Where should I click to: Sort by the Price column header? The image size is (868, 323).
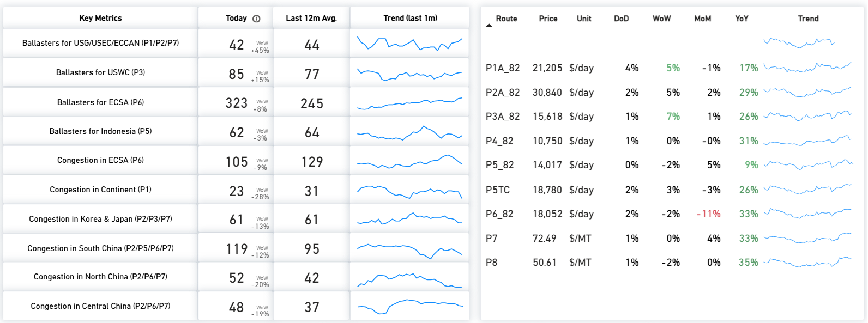pos(548,19)
